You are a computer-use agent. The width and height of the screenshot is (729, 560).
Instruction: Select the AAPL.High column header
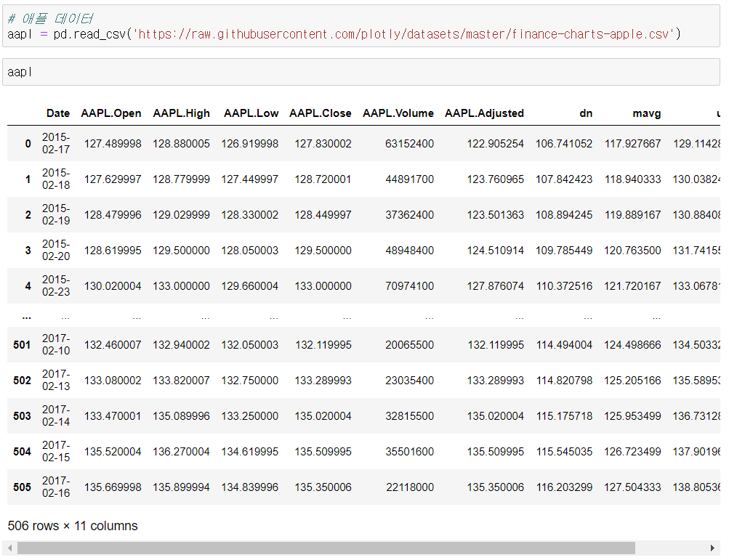[181, 113]
